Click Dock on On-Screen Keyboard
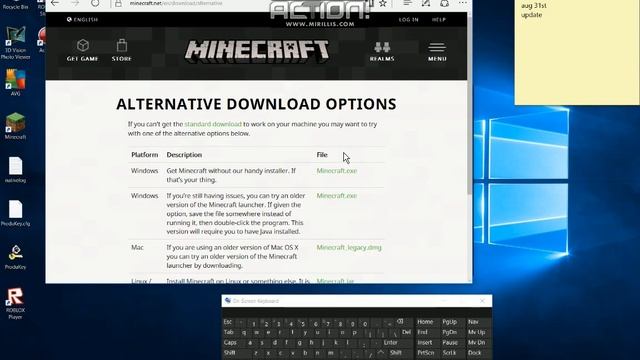Viewport: 640px width, 360px height. point(474,353)
